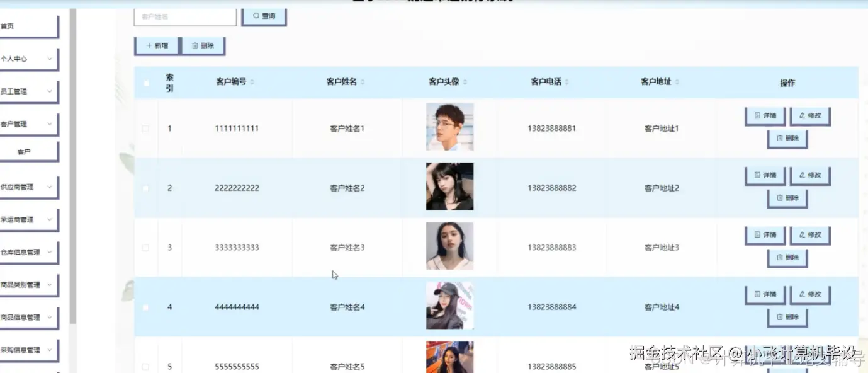868x373 pixels.
Task: Toggle the select-all header checkbox
Action: [146, 83]
